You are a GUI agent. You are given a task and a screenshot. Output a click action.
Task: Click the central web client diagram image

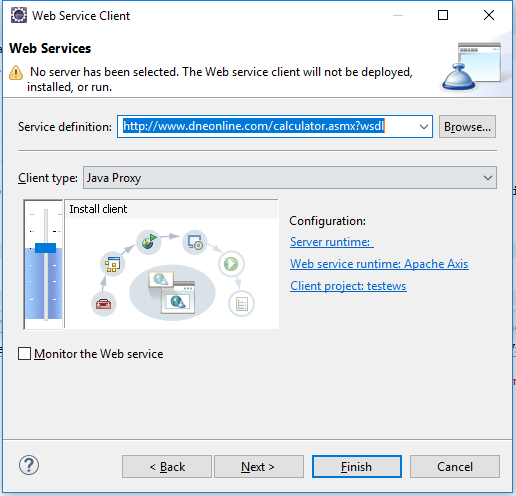pos(172,292)
